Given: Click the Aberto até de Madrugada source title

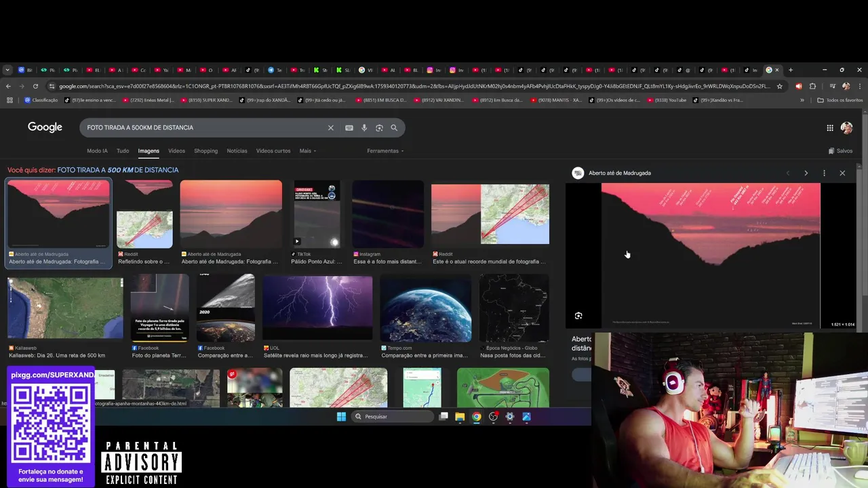Looking at the screenshot, I should [620, 173].
